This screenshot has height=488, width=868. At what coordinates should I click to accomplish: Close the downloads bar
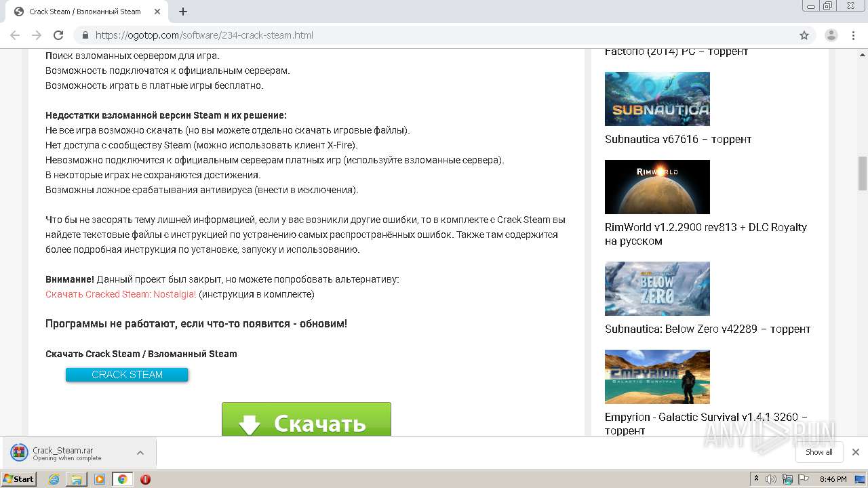coord(856,452)
